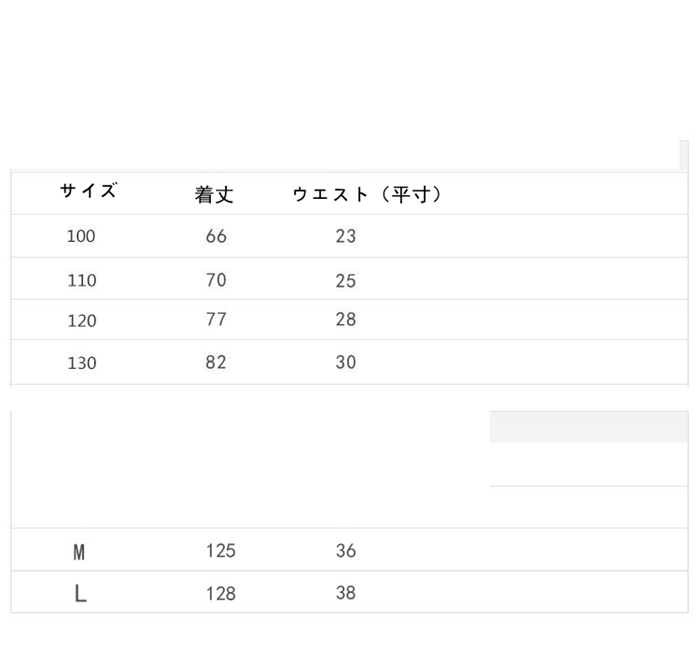
Task: Click the ウエスト（平寸） column header
Action: tap(367, 195)
